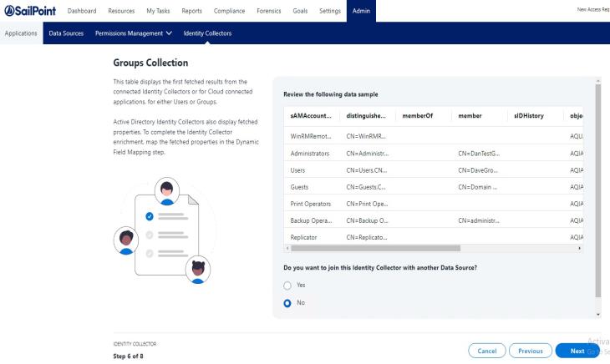Click the sIDHistory column header
The image size is (610, 364).
(x=529, y=116)
